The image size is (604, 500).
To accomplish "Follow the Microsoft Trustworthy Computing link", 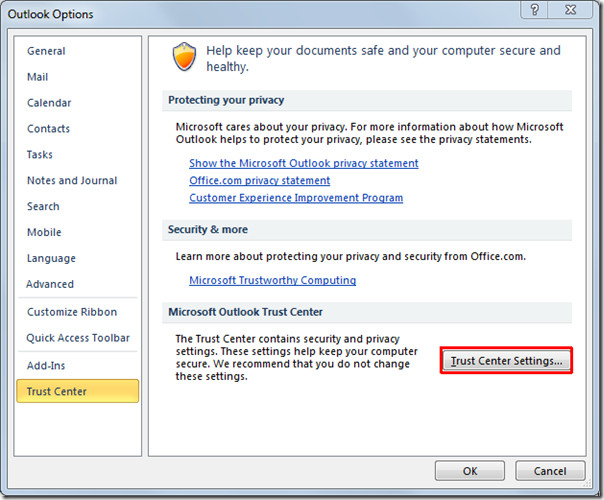I will (x=272, y=280).
